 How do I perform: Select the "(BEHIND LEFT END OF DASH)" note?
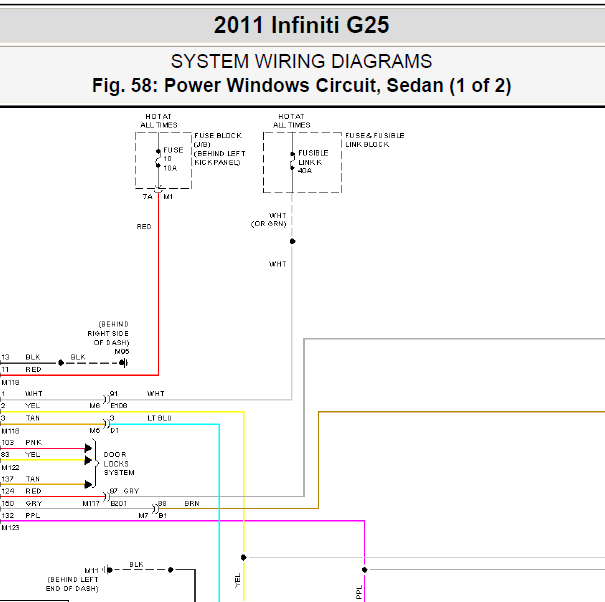[73, 584]
